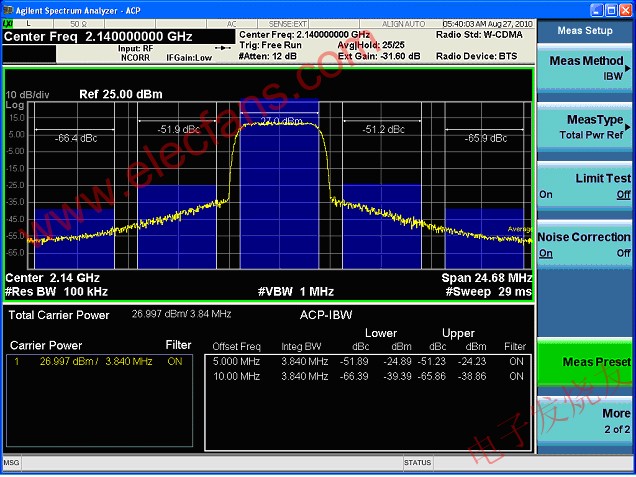The image size is (636, 477).
Task: Click the Meas Setup menu header
Action: pyautogui.click(x=585, y=30)
